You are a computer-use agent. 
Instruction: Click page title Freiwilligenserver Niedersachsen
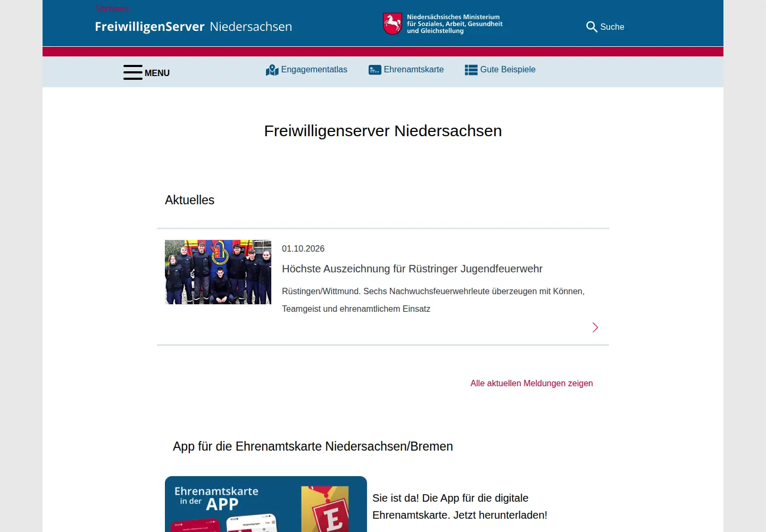pos(383,131)
